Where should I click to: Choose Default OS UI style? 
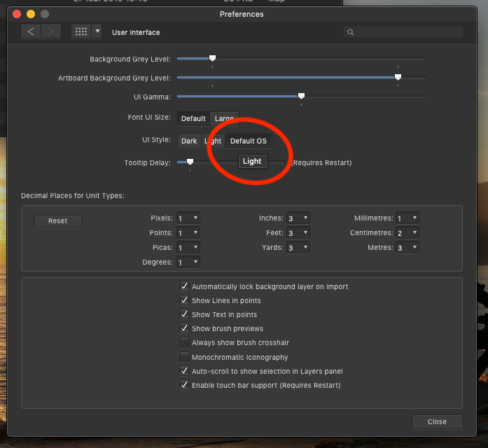point(249,141)
